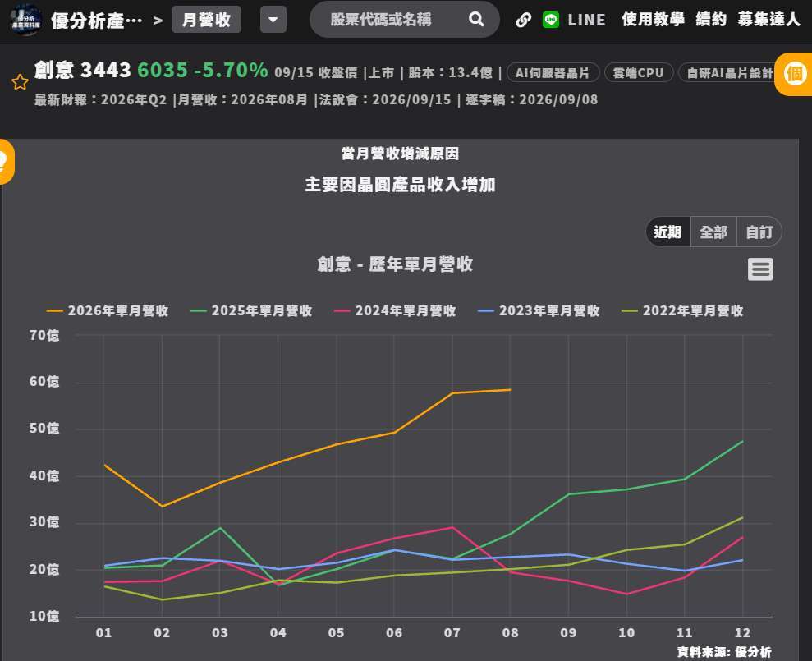Click the site logo avatar

[x=26, y=21]
